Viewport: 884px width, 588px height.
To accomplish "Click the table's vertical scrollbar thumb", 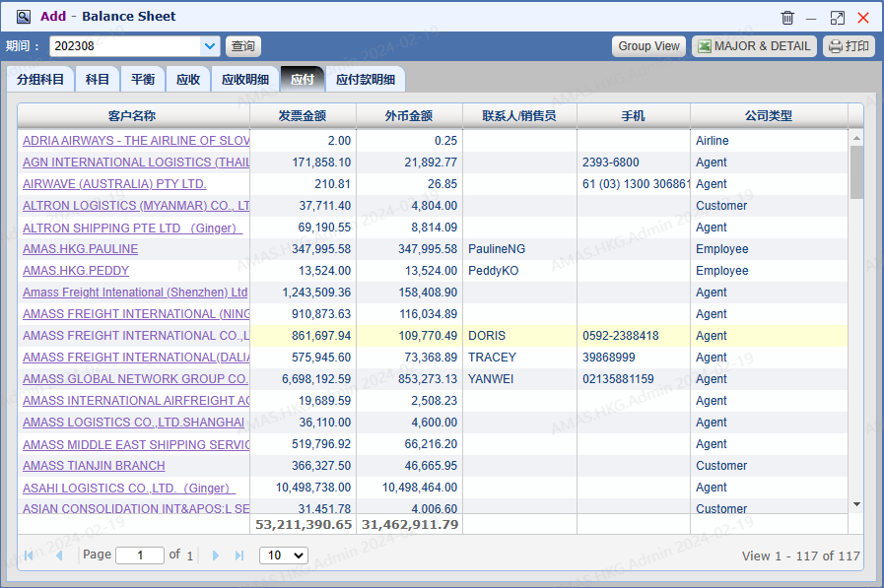I will point(856,172).
